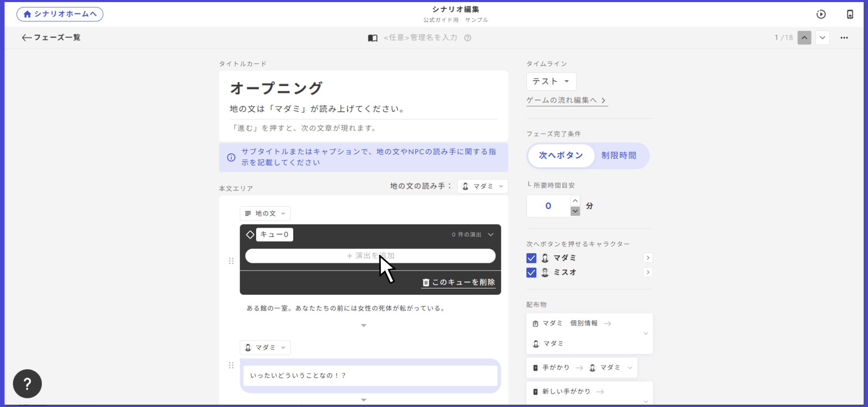The height and width of the screenshot is (407, 868).
Task: Open the round question mark help button
Action: [27, 384]
